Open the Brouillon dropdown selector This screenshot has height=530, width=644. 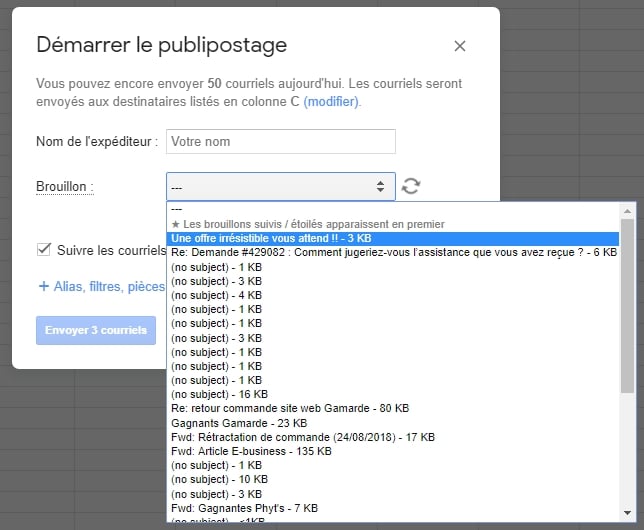280,186
